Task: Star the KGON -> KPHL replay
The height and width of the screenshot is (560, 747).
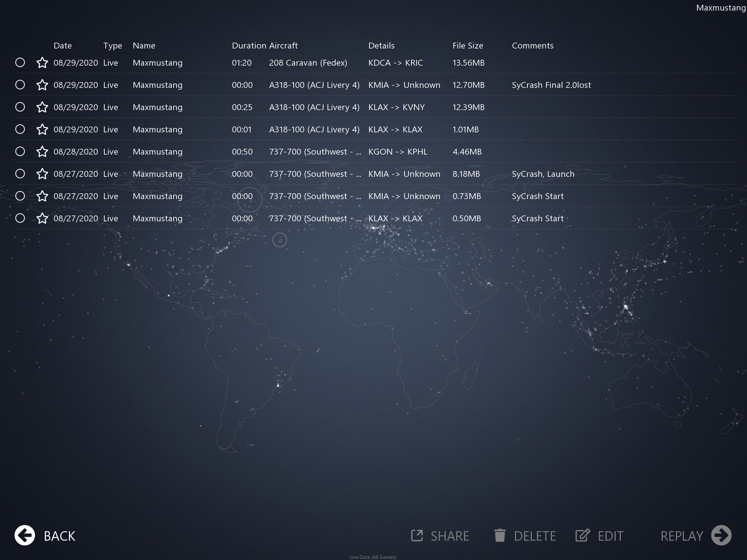Action: click(42, 152)
